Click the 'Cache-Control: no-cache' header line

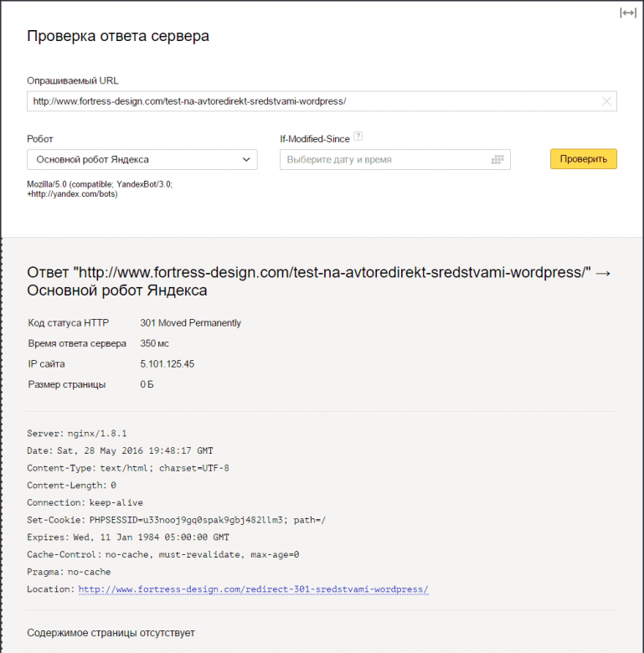[x=162, y=555]
